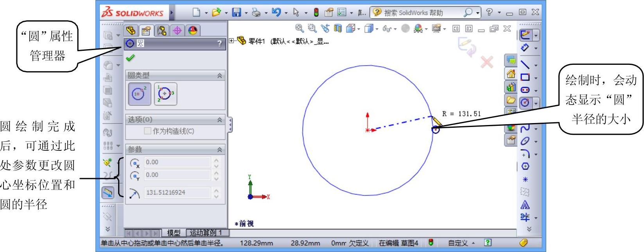Click the radius field showing 131.51216924

[x=177, y=193]
